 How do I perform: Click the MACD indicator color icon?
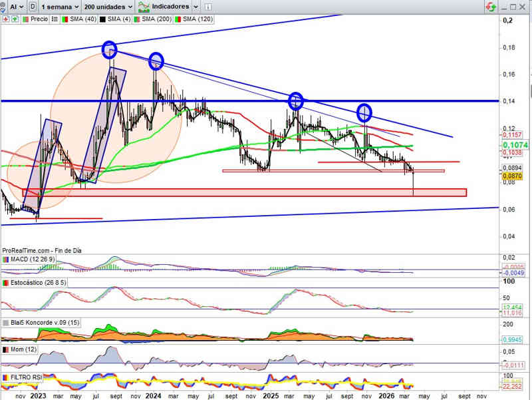tap(6, 258)
